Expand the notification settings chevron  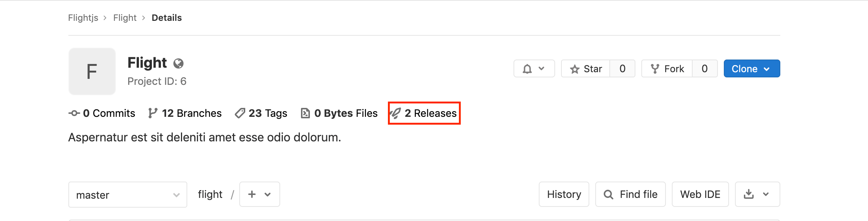(541, 68)
